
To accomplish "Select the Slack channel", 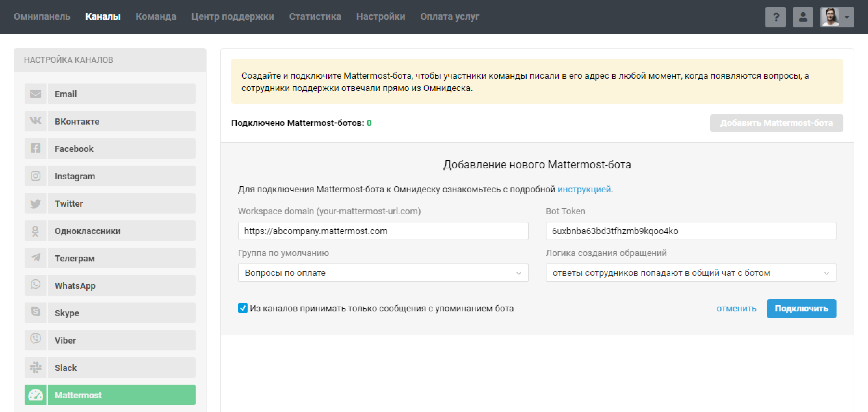I will point(110,368).
